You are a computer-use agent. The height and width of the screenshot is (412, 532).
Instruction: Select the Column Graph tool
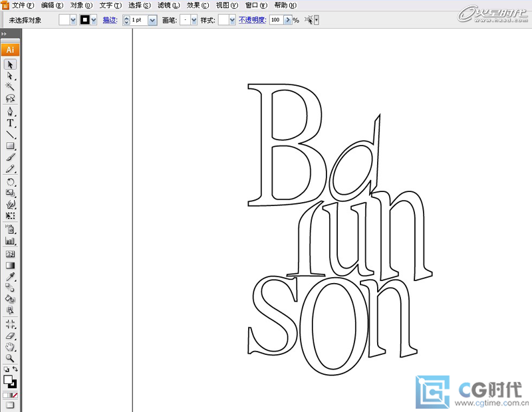tap(10, 241)
